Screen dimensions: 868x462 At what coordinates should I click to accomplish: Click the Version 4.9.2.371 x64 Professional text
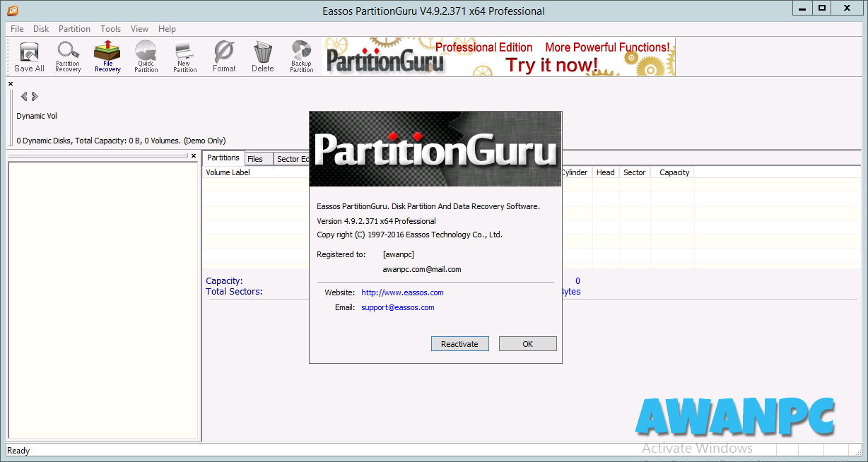click(x=376, y=221)
